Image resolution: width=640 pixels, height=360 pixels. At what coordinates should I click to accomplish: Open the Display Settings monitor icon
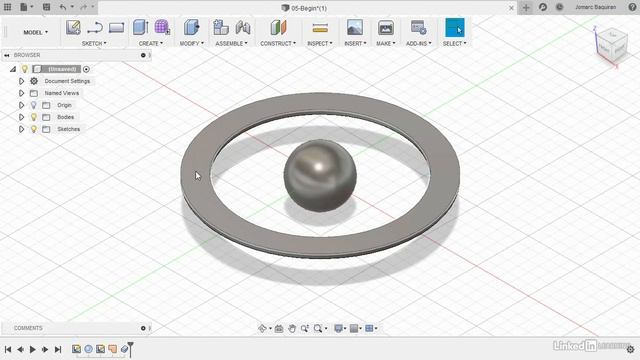338,328
